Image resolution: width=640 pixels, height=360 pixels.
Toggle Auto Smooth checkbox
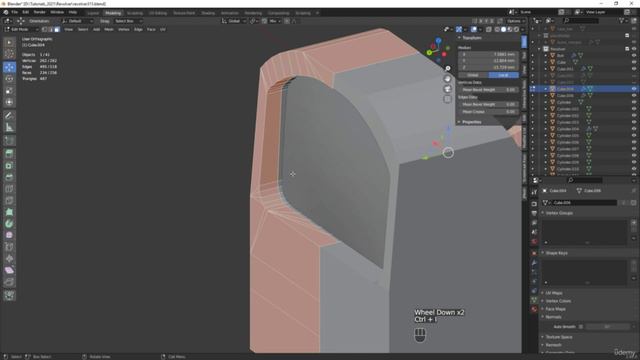pos(581,327)
